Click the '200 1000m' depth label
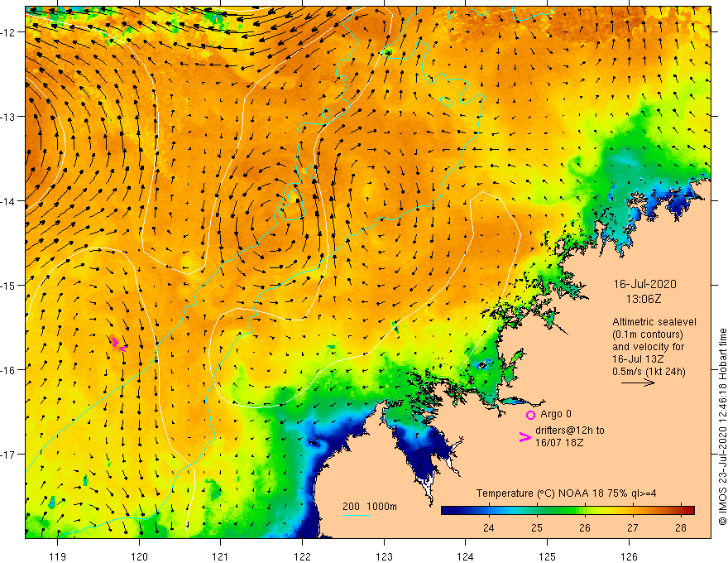728x563 pixels. 370,507
